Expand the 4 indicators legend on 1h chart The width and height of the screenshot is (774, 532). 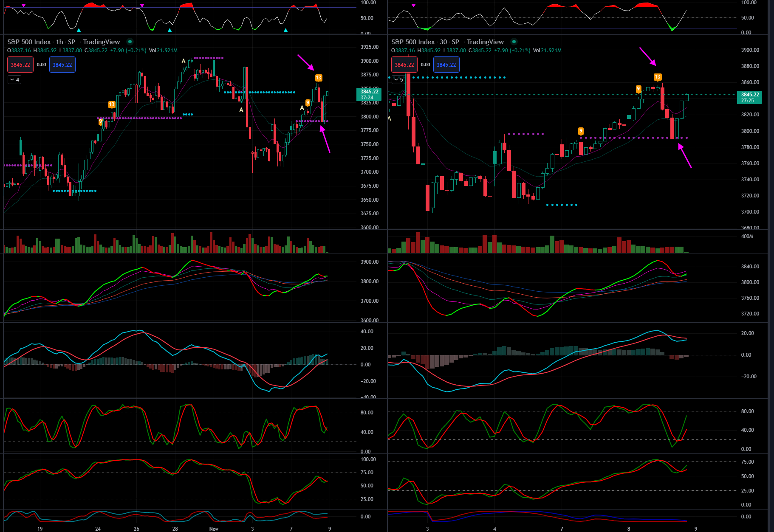(x=14, y=80)
